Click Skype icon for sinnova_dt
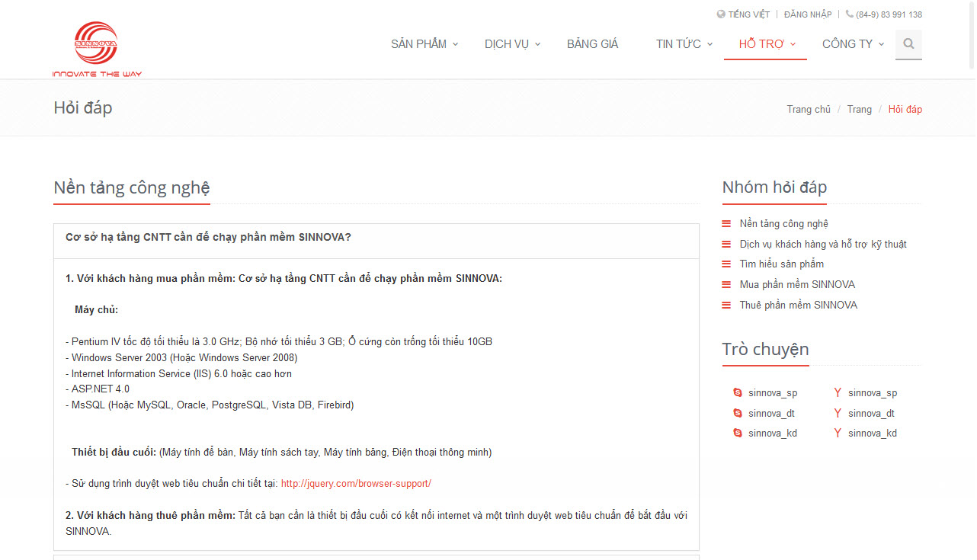 click(x=738, y=413)
